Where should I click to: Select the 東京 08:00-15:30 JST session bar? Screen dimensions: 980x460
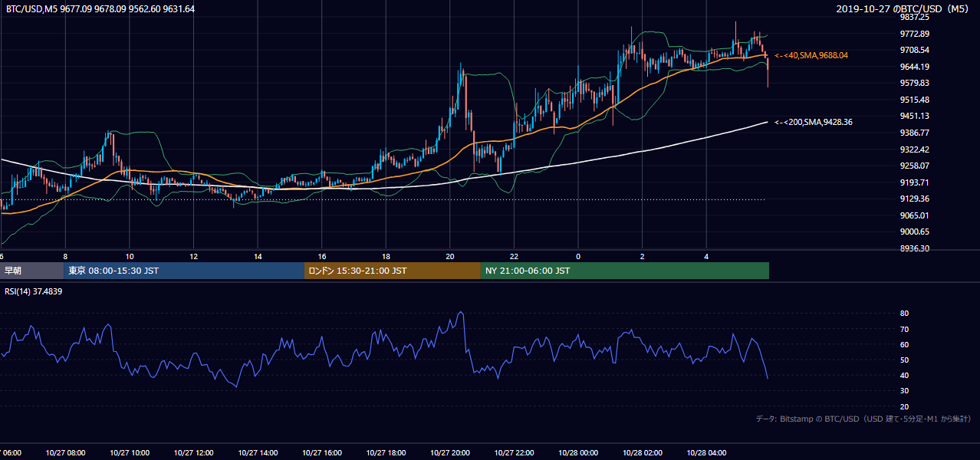point(183,271)
